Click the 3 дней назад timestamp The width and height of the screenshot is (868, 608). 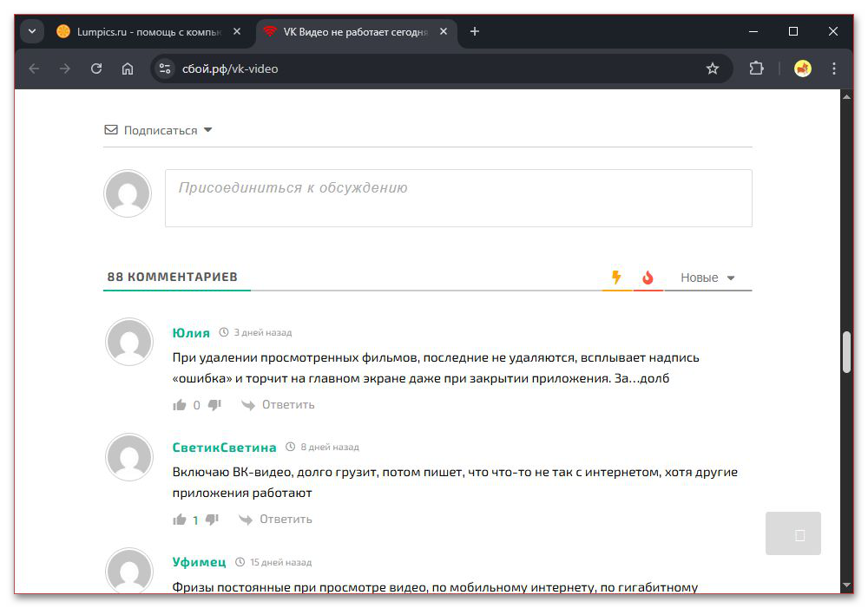(262, 332)
